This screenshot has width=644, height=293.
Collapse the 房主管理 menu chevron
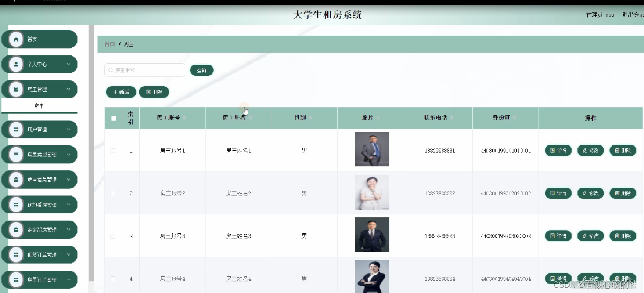[68, 89]
